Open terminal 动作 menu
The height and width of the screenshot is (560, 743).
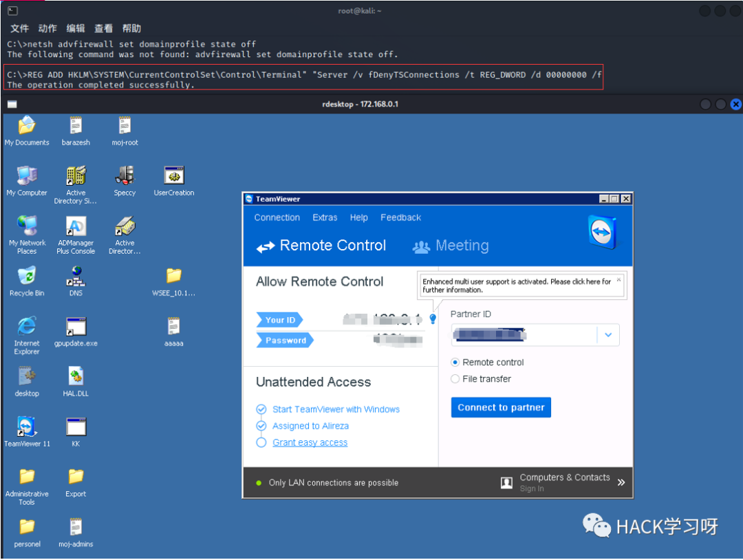pos(47,28)
